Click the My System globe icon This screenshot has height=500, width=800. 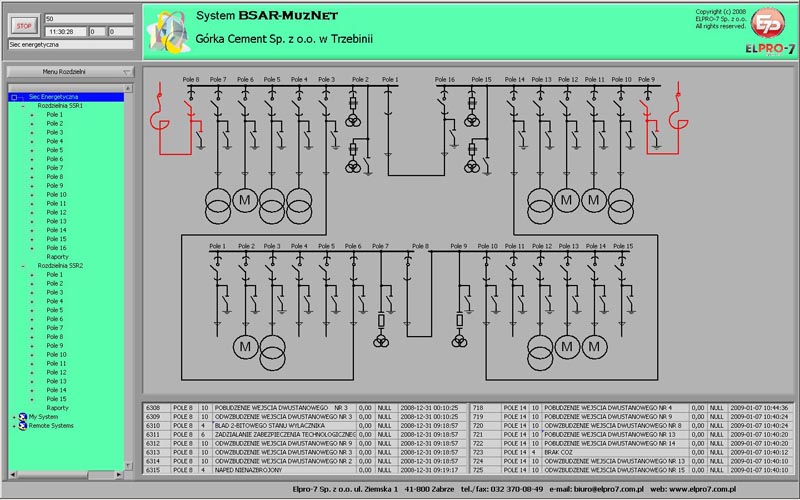pos(22,417)
